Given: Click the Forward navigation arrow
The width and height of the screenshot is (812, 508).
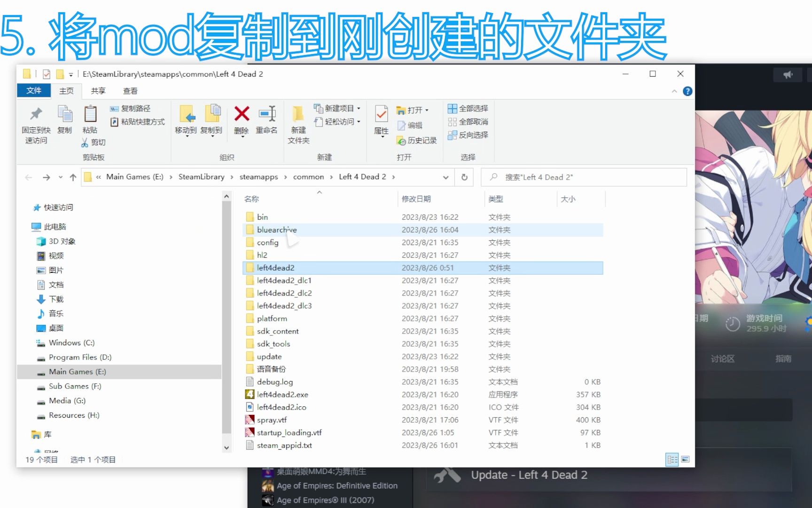Looking at the screenshot, I should (46, 177).
